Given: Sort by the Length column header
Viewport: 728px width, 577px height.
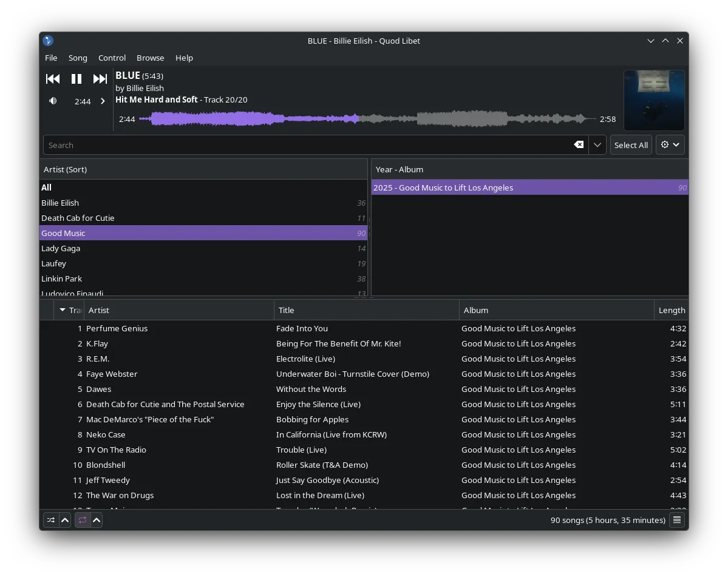Looking at the screenshot, I should pos(672,310).
